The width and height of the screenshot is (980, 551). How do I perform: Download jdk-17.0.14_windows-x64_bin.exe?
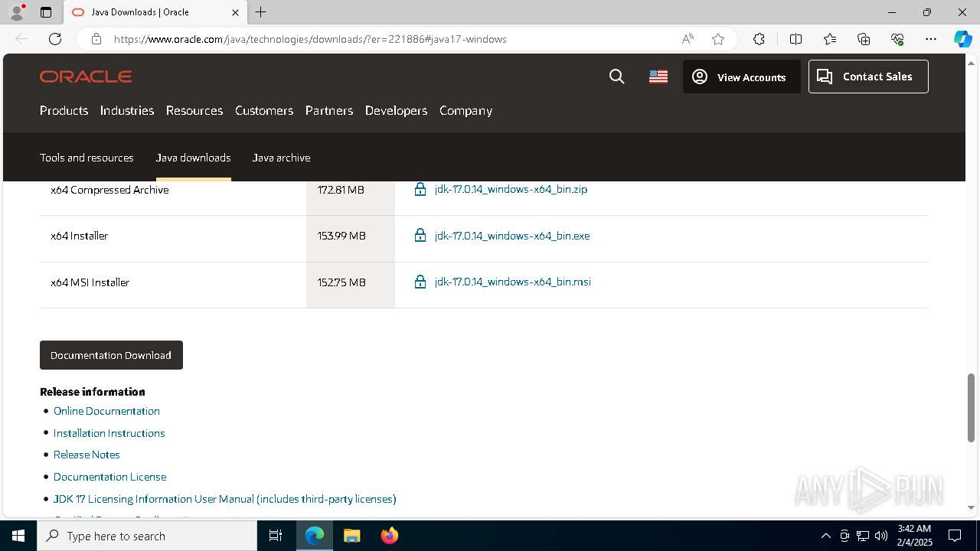512,236
